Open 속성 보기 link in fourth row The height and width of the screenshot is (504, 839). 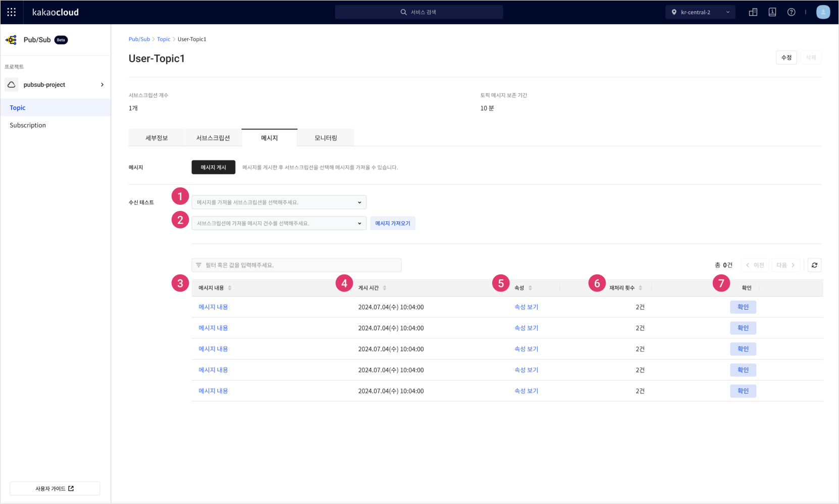527,370
